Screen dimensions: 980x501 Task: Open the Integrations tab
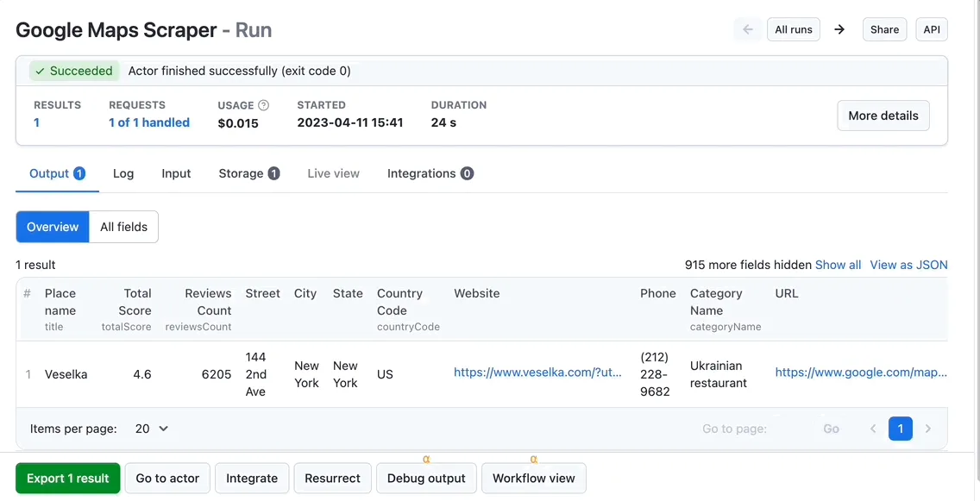click(430, 173)
